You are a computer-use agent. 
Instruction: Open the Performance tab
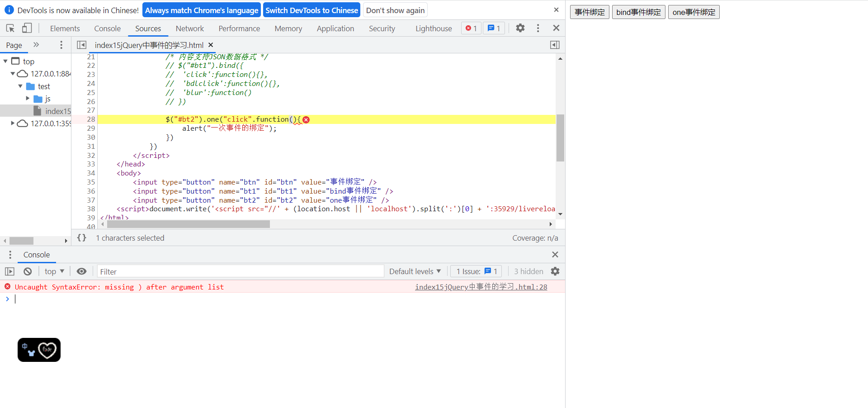point(239,28)
